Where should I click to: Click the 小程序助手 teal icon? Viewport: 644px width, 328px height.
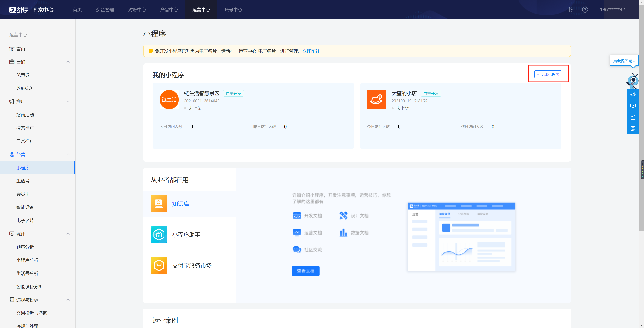(x=159, y=234)
